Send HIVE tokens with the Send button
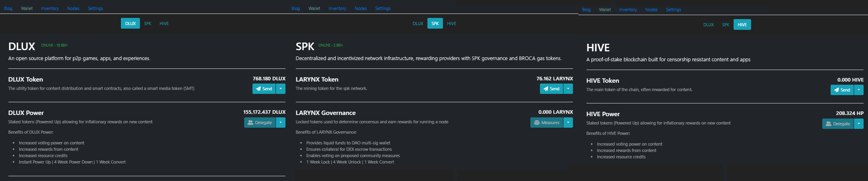This screenshot has height=181, width=868. tap(842, 90)
